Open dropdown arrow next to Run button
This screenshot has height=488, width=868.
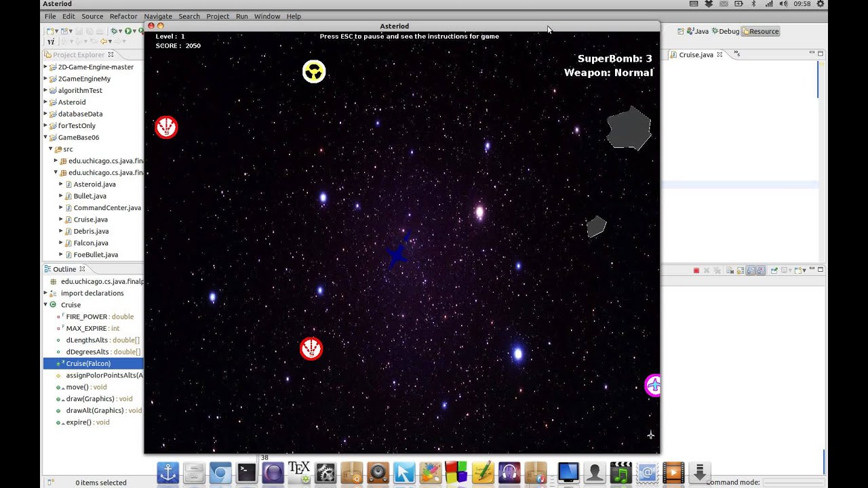[x=136, y=31]
